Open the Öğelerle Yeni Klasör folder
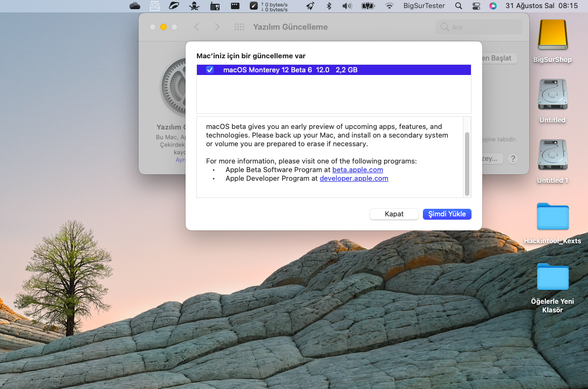 [x=552, y=277]
